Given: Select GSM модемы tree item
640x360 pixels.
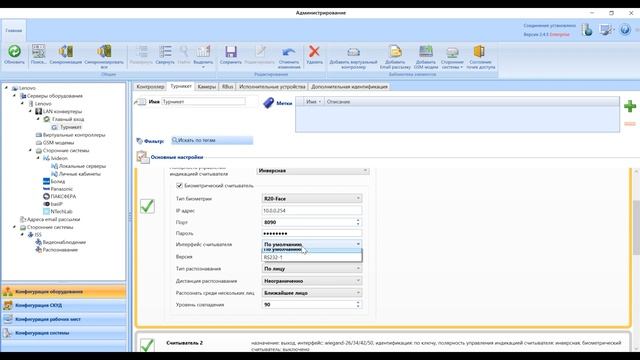Looking at the screenshot, I should (x=58, y=142).
